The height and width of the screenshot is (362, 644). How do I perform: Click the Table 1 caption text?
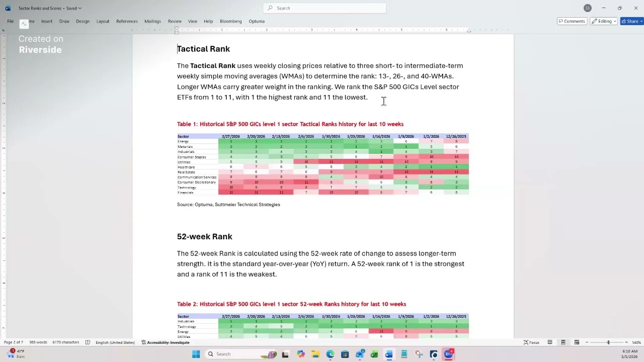(x=290, y=124)
